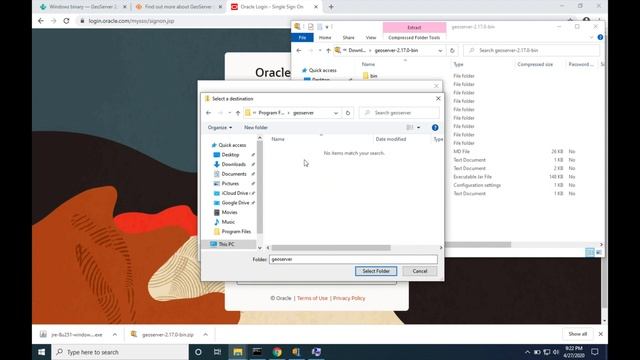Viewport: 640px width, 360px height.
Task: Refresh the dialog folder view
Action: point(348,113)
